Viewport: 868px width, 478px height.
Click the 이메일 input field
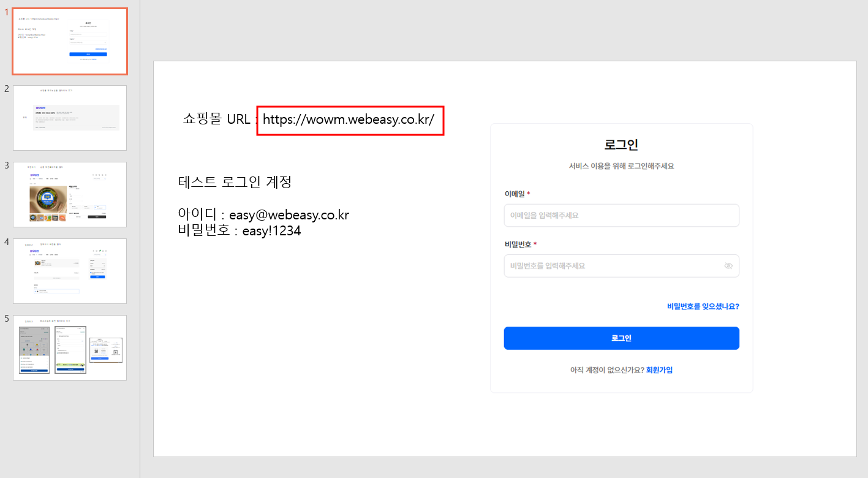click(x=621, y=216)
